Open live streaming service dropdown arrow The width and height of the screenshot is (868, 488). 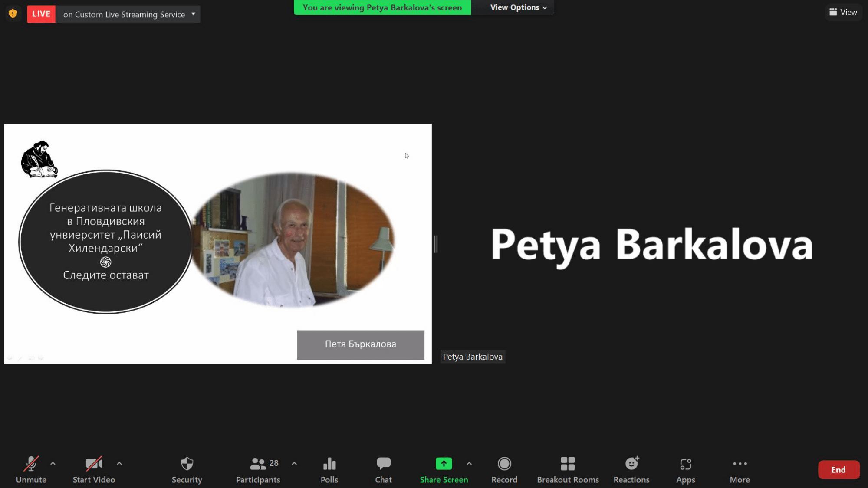click(194, 14)
